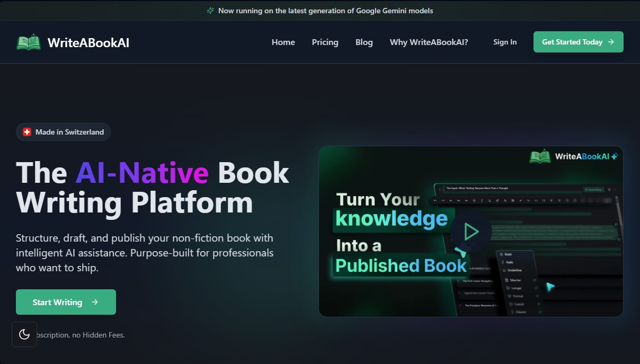This screenshot has height=364, width=640.
Task: Click the AI-Native Book Writing Platform heading
Action: click(153, 187)
